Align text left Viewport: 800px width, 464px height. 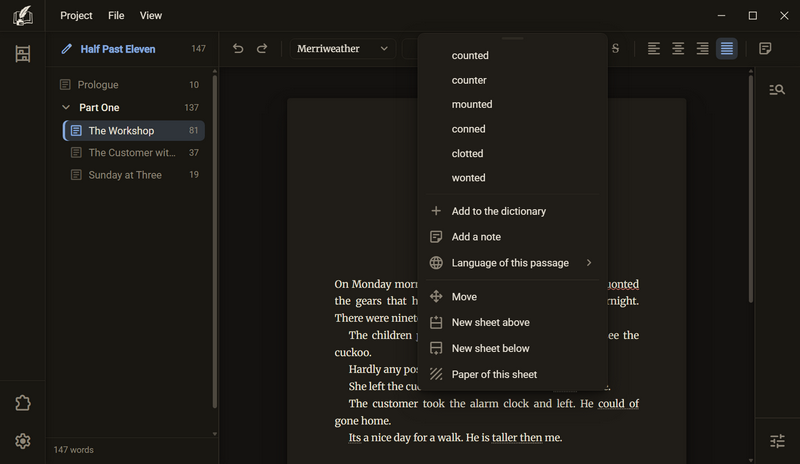pyautogui.click(x=654, y=48)
